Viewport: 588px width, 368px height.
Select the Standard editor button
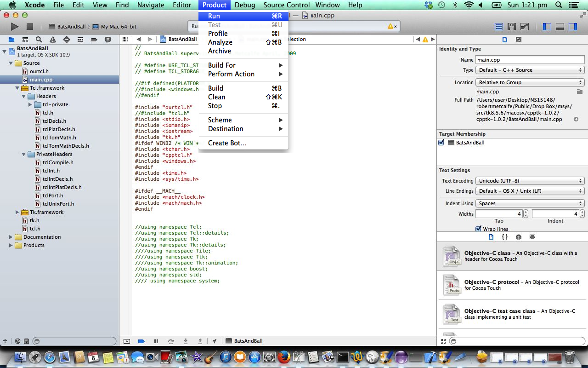pyautogui.click(x=499, y=27)
